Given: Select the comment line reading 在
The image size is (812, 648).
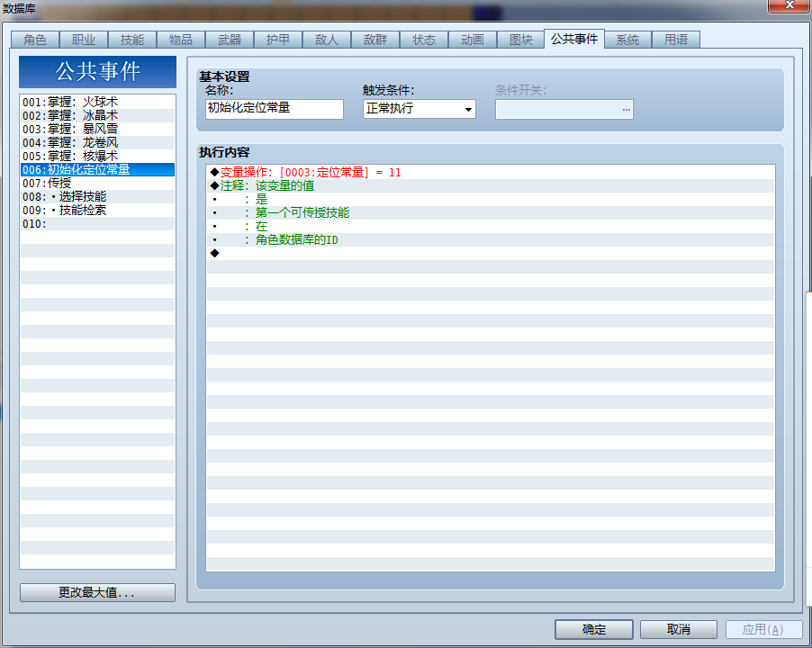Looking at the screenshot, I should pyautogui.click(x=491, y=226).
